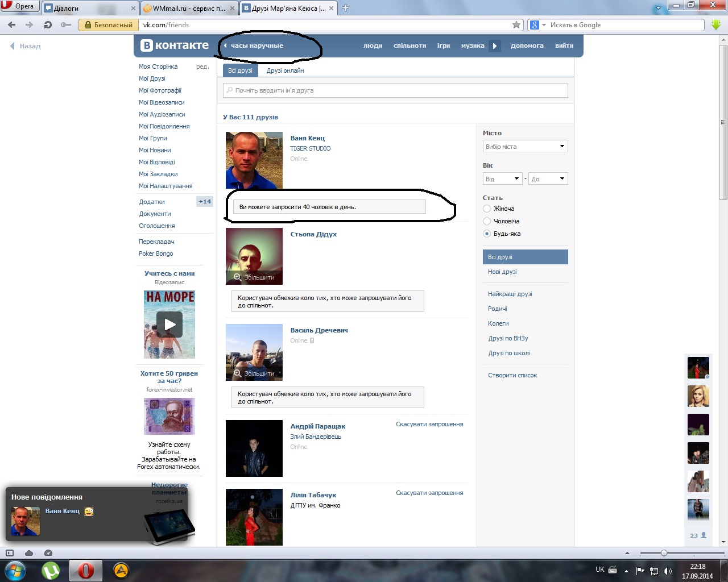Select the Друзі онлайн tab

tap(286, 70)
